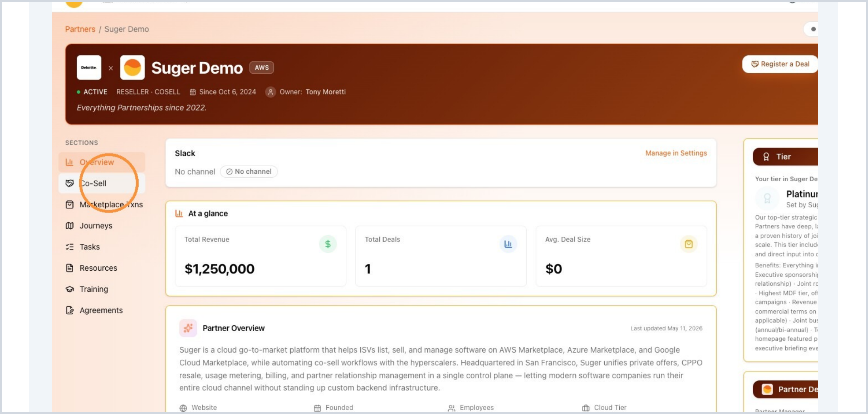
Task: Click the Platinum tier medal icon
Action: [767, 198]
